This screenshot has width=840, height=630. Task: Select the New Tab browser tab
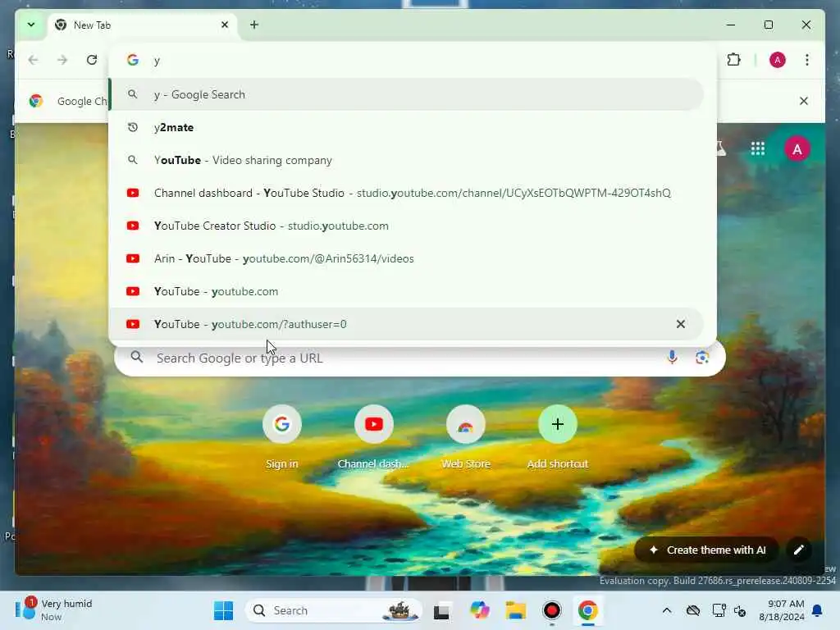[142, 25]
